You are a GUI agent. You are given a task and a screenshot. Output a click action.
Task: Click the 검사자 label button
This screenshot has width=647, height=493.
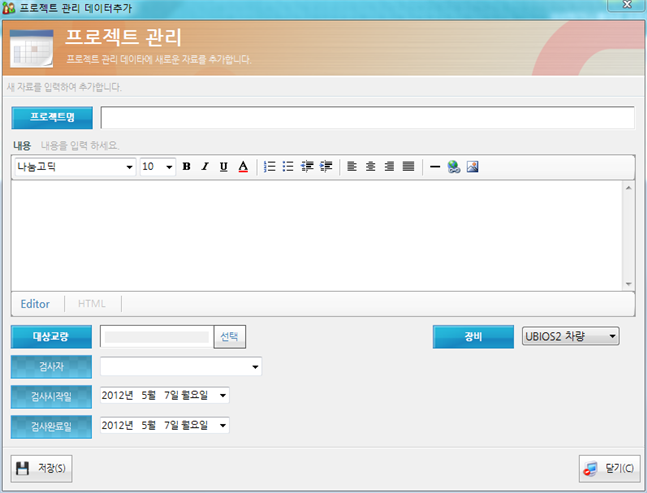pos(51,367)
